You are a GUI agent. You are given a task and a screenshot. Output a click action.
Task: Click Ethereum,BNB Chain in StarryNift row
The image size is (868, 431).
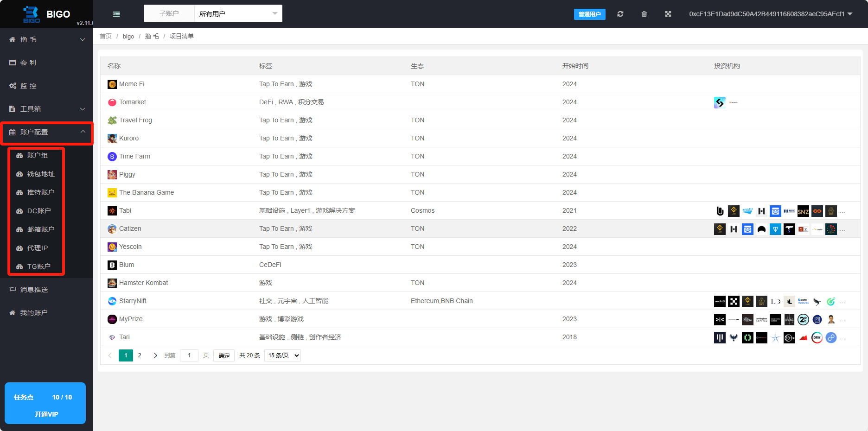pyautogui.click(x=441, y=301)
